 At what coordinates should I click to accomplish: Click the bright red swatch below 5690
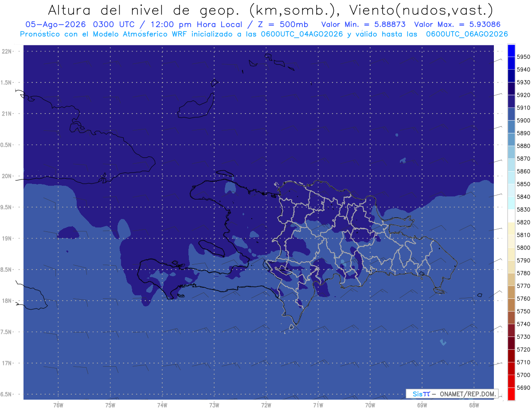[x=511, y=394]
